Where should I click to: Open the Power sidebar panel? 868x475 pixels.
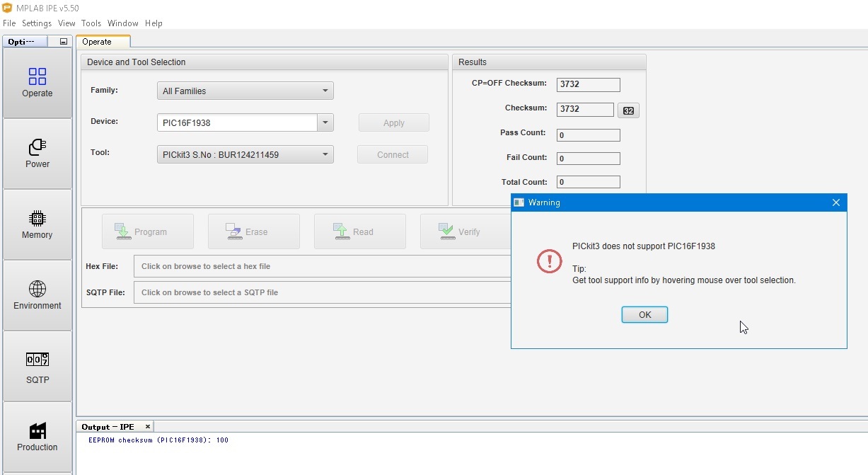[x=37, y=154]
